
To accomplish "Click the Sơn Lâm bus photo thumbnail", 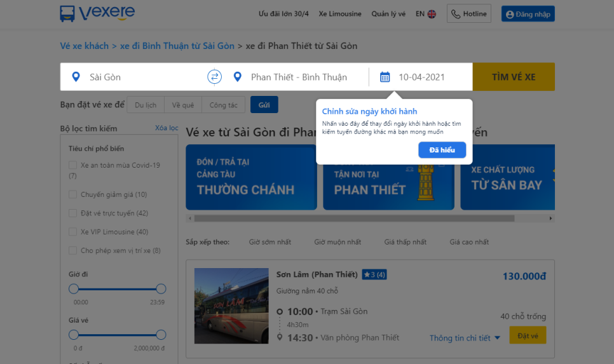I will click(231, 306).
